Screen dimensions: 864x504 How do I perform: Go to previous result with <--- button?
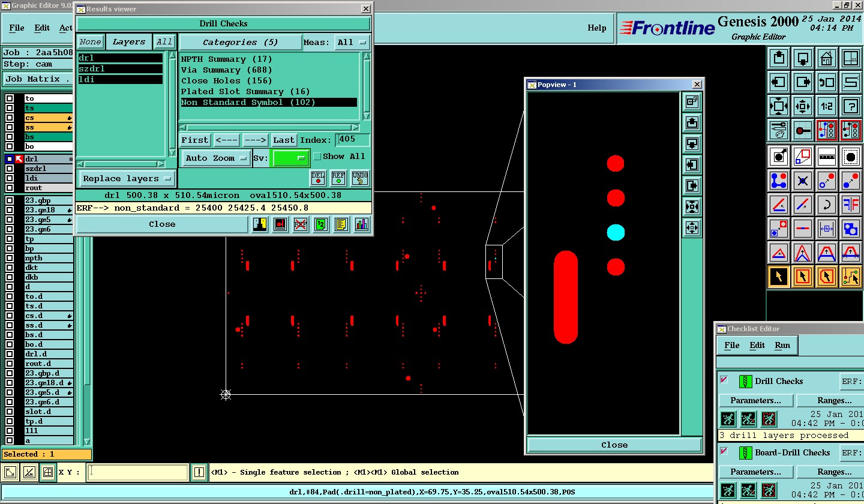(227, 140)
